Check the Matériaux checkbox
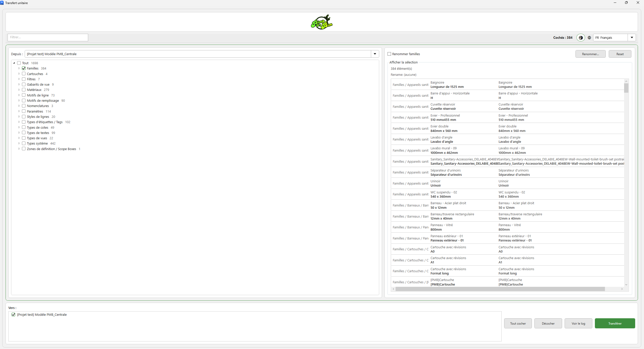 click(24, 90)
